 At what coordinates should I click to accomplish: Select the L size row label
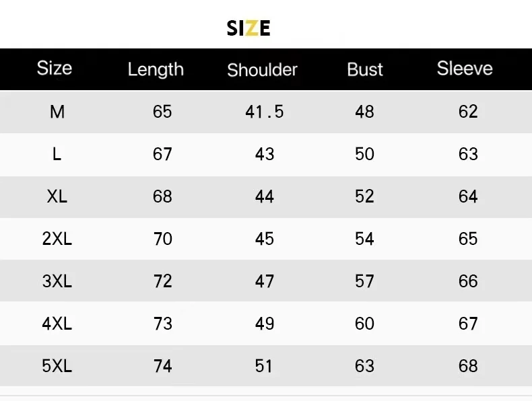click(x=57, y=154)
